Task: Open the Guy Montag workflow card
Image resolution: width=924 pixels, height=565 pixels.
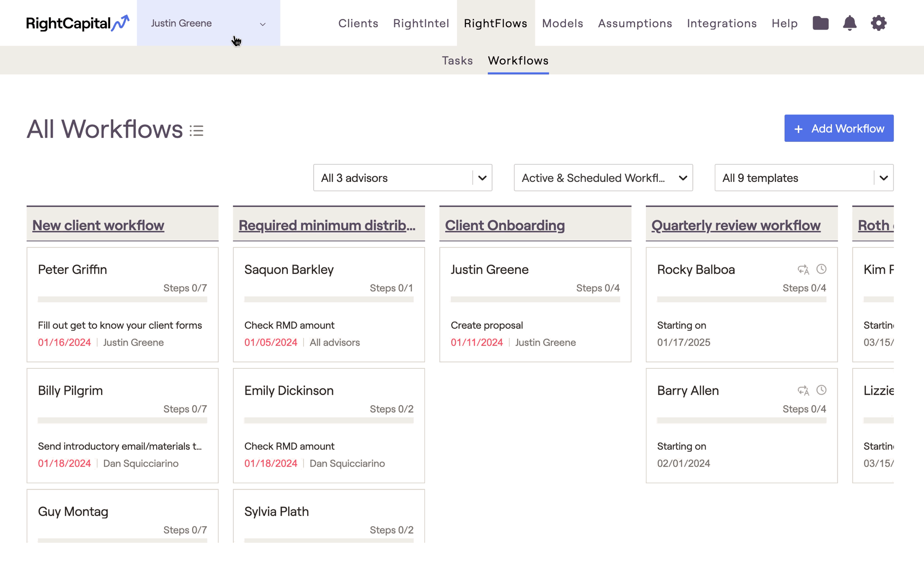Action: 122,517
